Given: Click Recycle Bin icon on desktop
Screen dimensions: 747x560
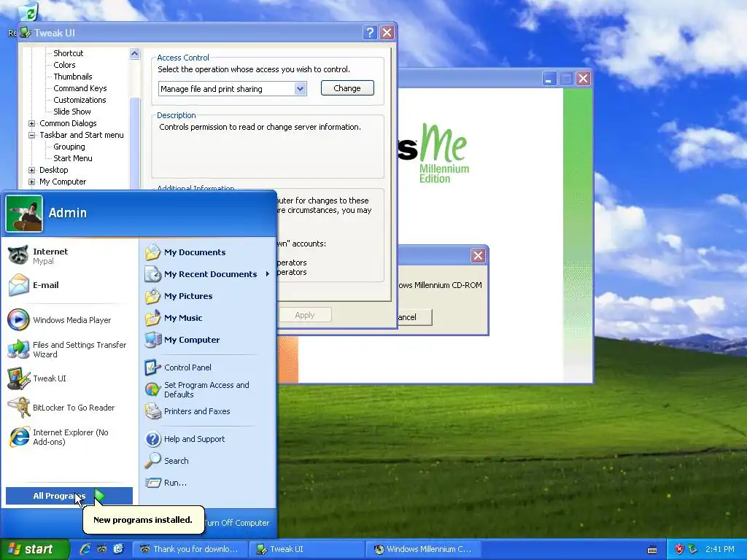Looking at the screenshot, I should 28,13.
